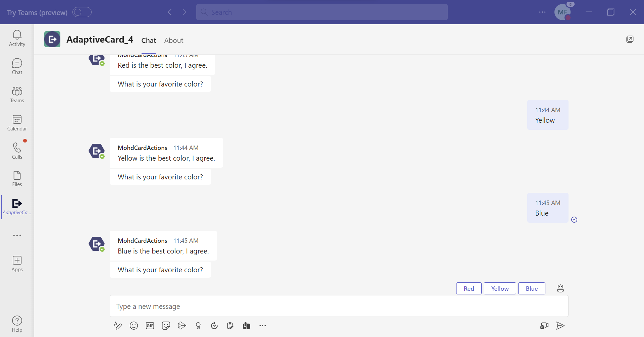Open more messaging extensions ellipsis
Screen dimensions: 644x337
(263, 326)
